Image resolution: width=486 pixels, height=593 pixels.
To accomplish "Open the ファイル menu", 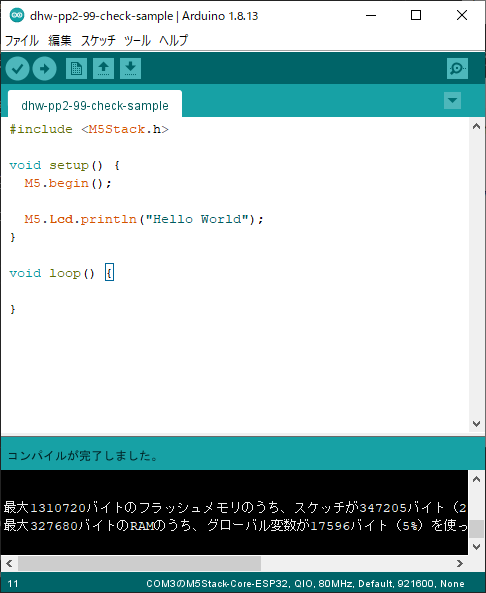I will [x=22, y=40].
